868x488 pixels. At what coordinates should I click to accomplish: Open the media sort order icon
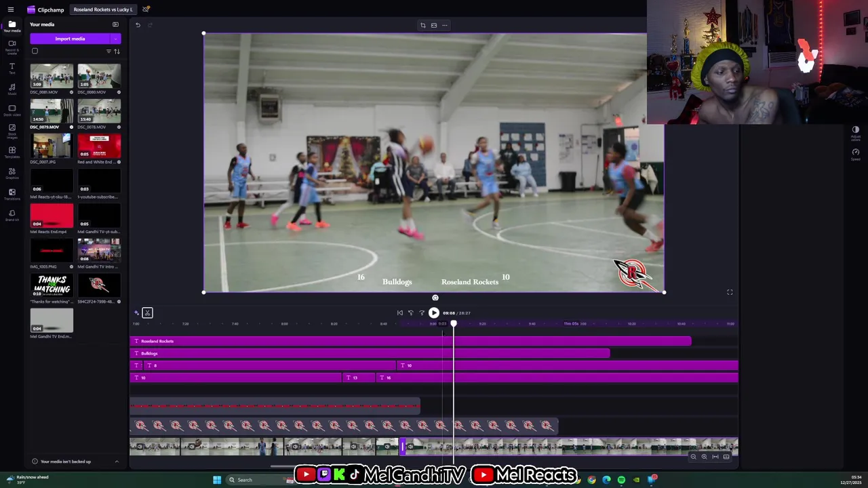tap(117, 52)
